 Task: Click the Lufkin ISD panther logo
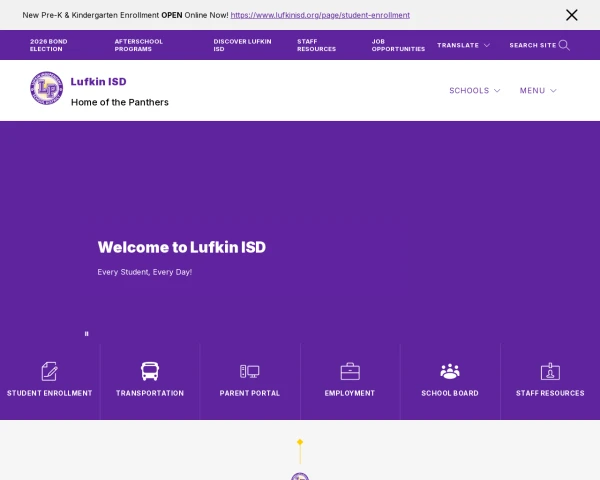(47, 88)
